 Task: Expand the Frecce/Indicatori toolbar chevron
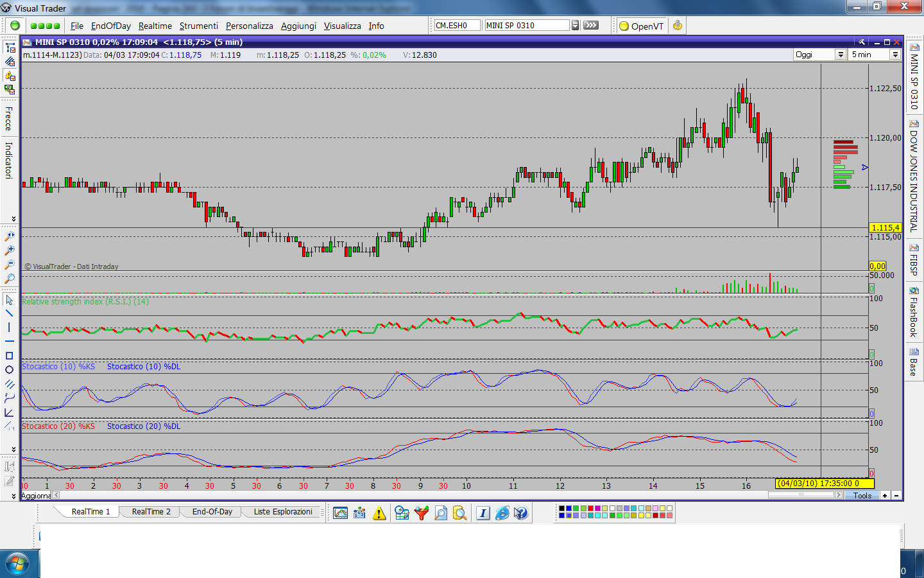tap(13, 219)
